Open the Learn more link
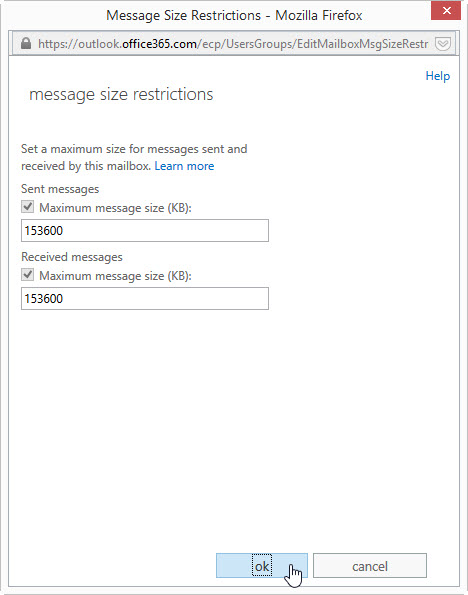Image resolution: width=468 pixels, height=595 pixels. 184,166
